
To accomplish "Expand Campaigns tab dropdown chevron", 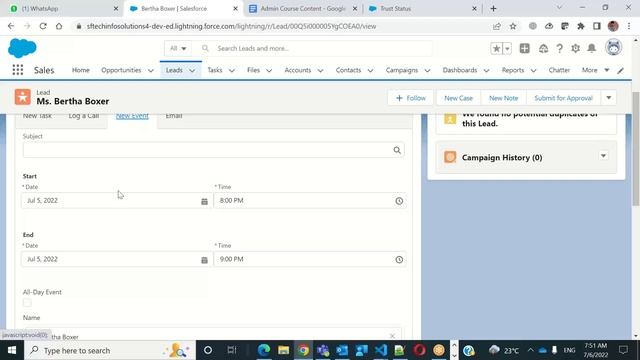I will coord(427,70).
